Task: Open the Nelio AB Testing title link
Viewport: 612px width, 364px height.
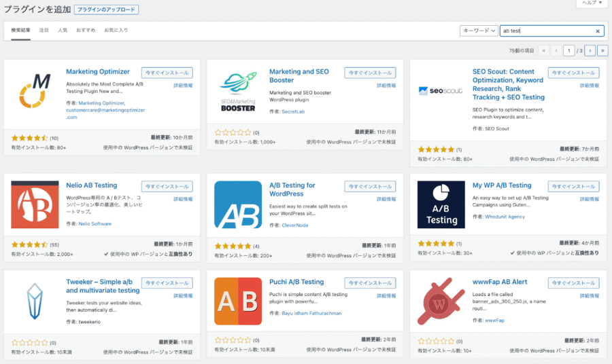Action: [92, 185]
